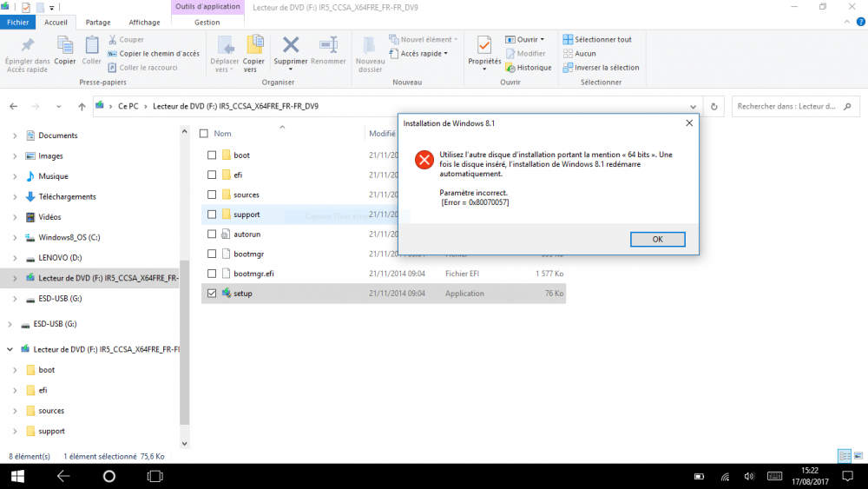
Task: Open the taskbar Cortana circle
Action: tap(109, 476)
